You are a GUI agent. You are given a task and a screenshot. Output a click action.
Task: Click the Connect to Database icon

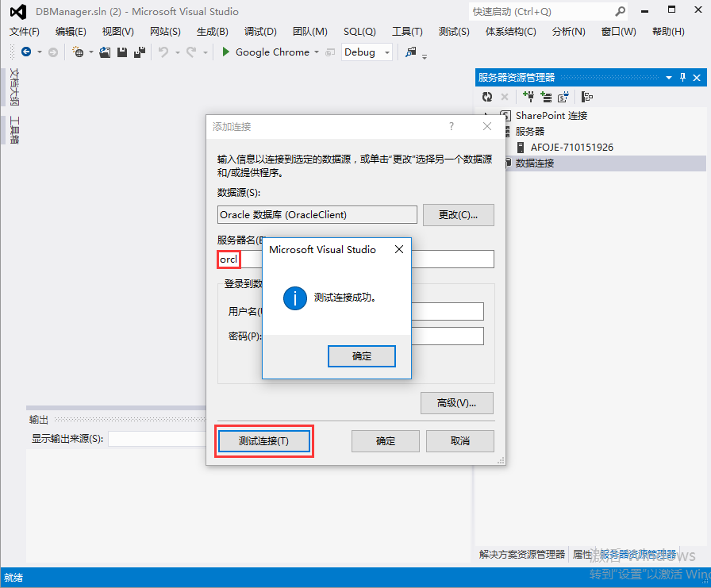(x=530, y=96)
